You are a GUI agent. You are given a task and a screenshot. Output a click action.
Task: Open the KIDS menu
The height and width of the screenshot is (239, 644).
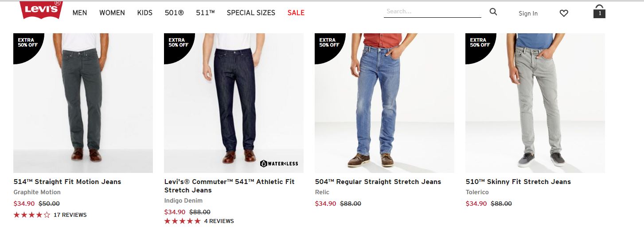[x=145, y=13]
